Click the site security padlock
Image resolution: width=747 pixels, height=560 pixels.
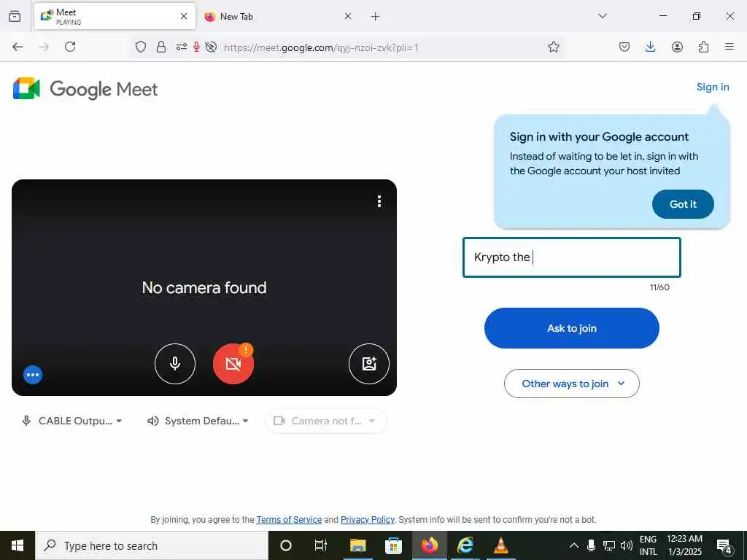point(161,47)
